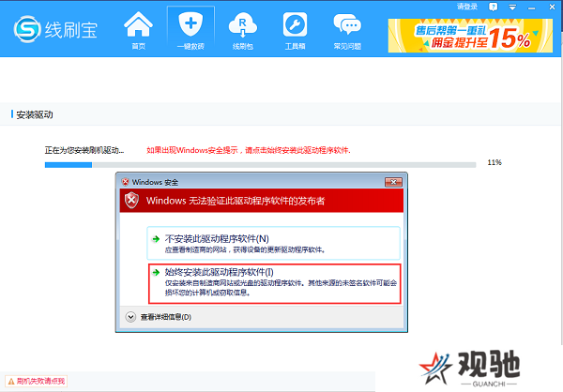
Task: Minimize the 线刷宝 window
Action: (x=532, y=8)
